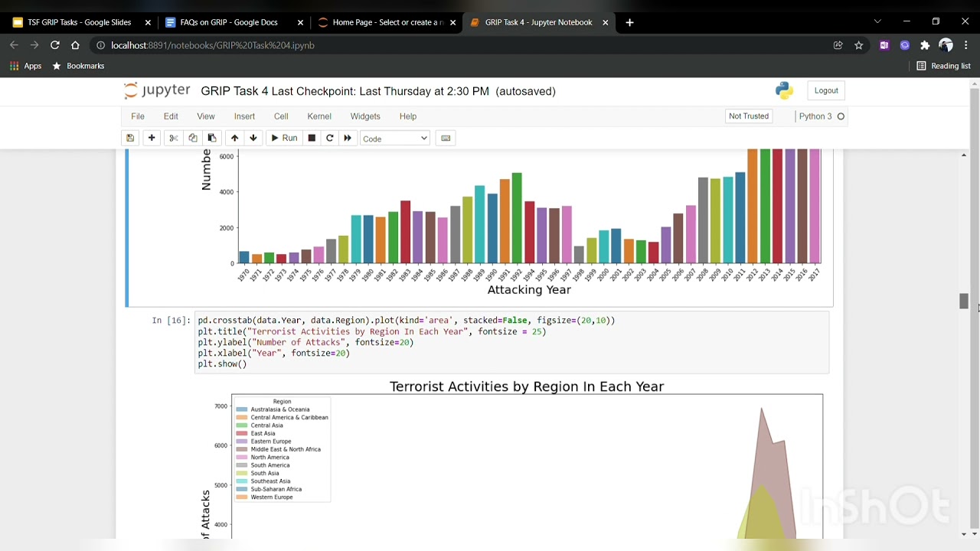This screenshot has height=551, width=980.
Task: Click the Jupyter logo
Action: click(157, 91)
